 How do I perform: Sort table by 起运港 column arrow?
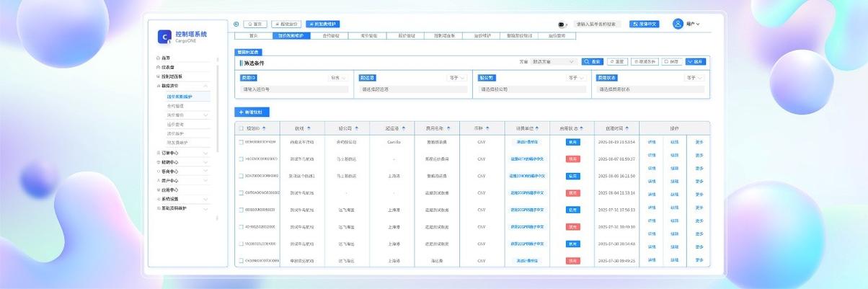(404, 128)
